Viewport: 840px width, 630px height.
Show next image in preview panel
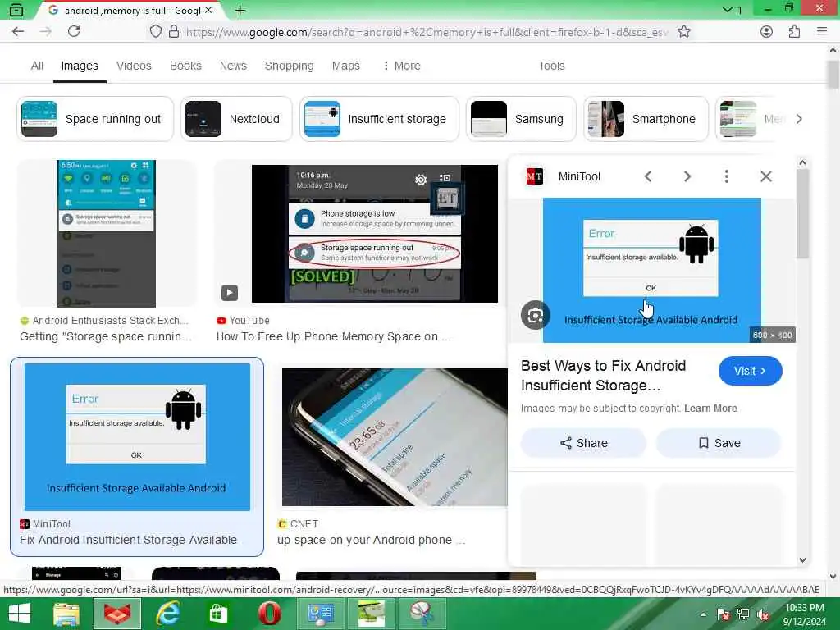(687, 176)
